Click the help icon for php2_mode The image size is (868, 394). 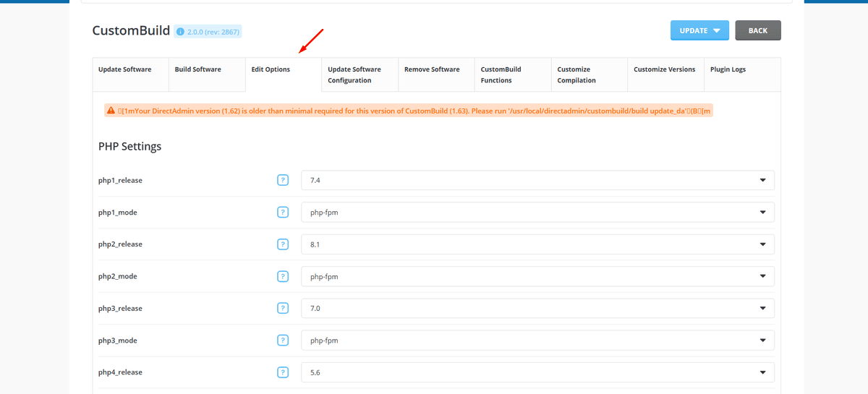pyautogui.click(x=283, y=276)
